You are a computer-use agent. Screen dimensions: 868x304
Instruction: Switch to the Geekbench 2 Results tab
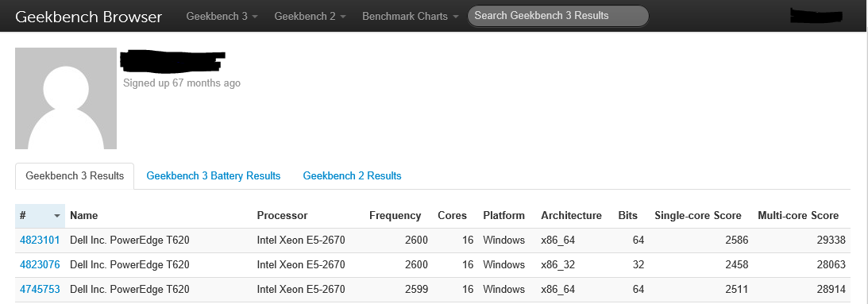coord(352,176)
